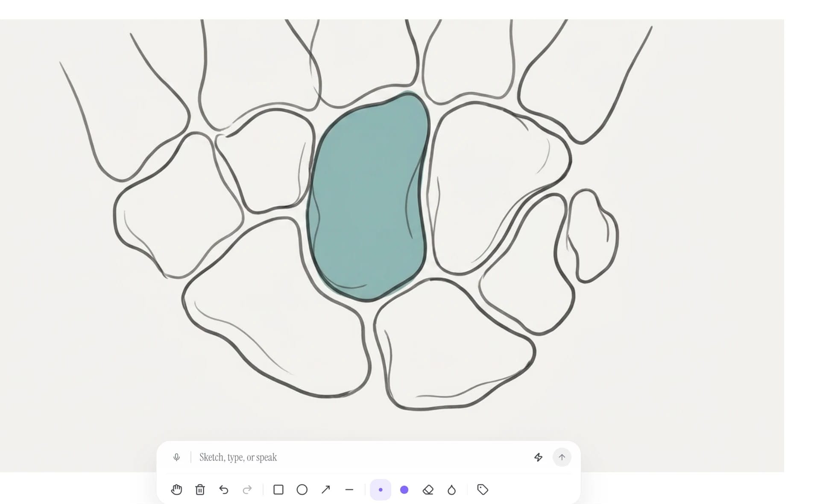The height and width of the screenshot is (504, 820).
Task: Choose the small dot brush size
Action: click(381, 489)
